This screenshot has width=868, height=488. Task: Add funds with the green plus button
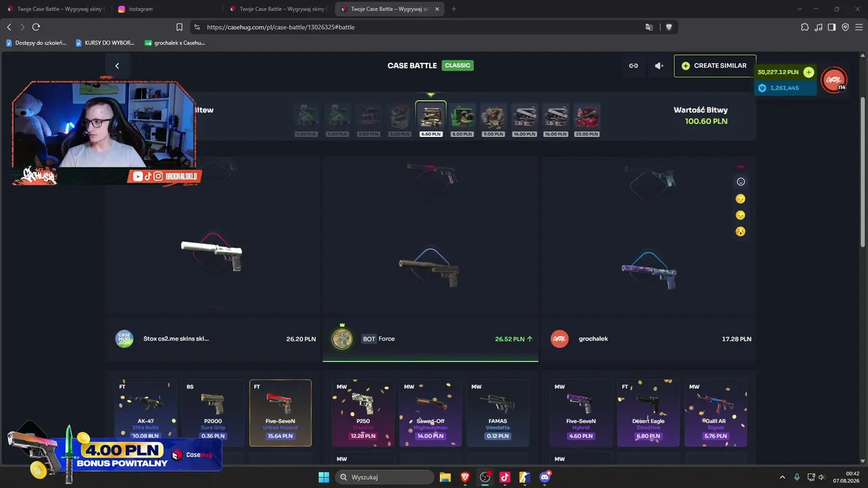(x=808, y=72)
